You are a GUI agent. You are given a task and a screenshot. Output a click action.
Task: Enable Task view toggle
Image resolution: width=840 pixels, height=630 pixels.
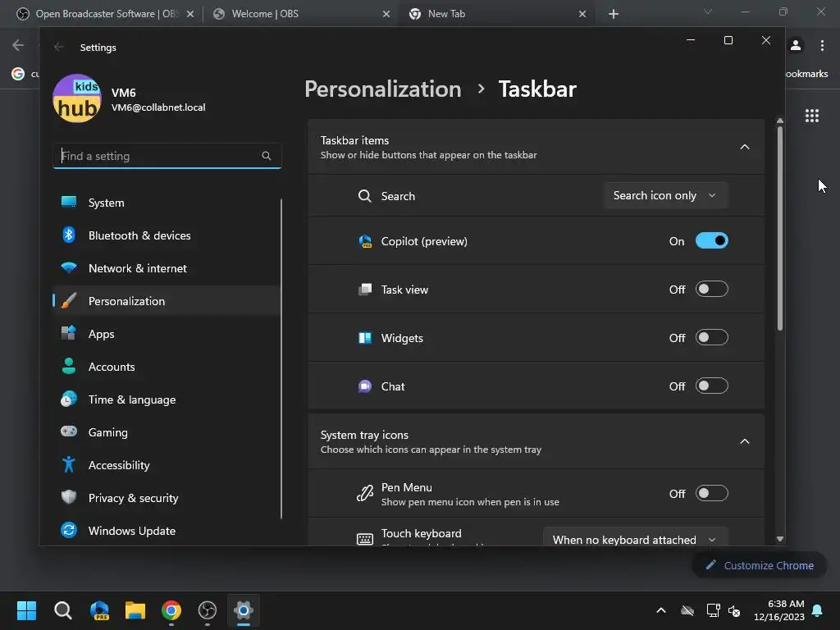click(711, 290)
